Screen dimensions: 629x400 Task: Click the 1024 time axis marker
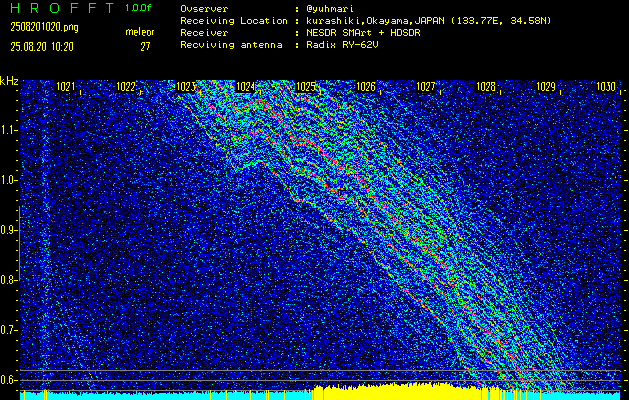pos(246,87)
